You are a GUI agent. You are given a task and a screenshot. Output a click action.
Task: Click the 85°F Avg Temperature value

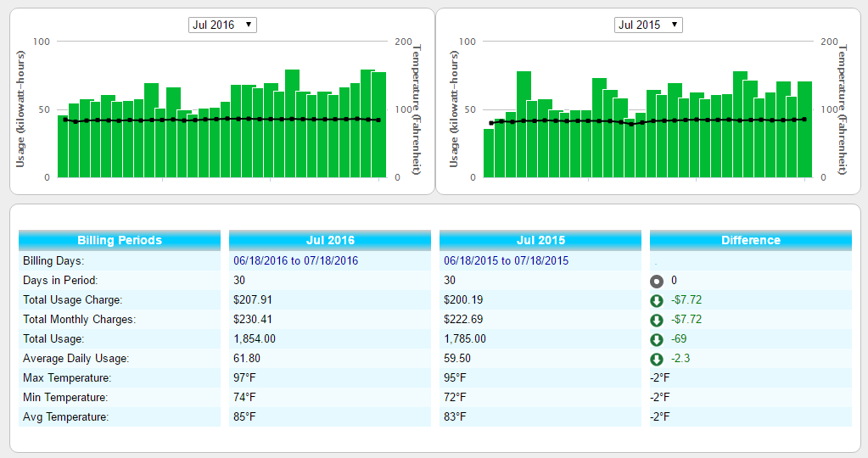click(244, 416)
